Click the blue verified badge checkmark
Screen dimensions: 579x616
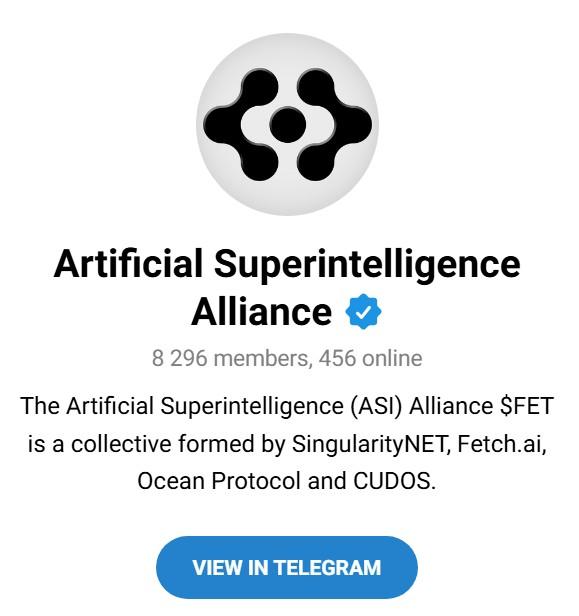pos(363,312)
